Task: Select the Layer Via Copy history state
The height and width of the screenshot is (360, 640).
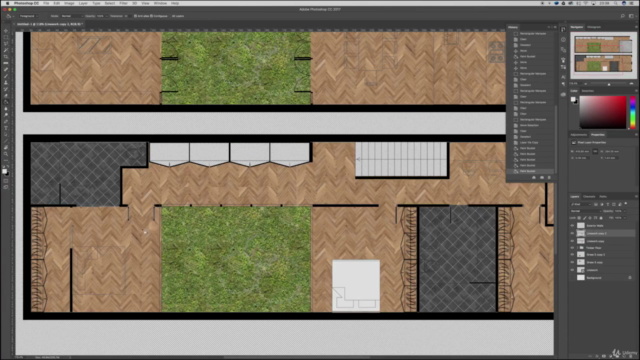Action: click(529, 142)
